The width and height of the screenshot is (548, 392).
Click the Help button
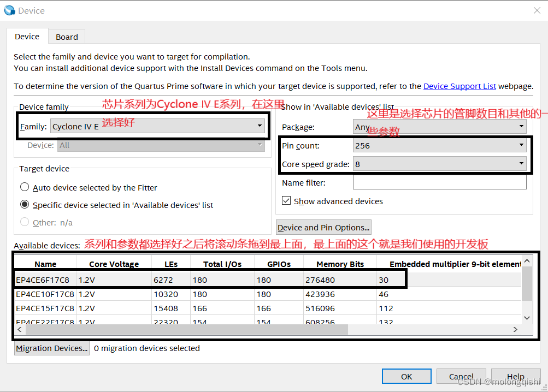tap(516, 376)
